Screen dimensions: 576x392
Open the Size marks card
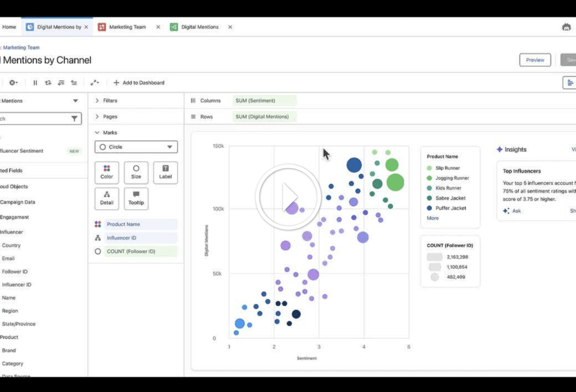pyautogui.click(x=136, y=172)
